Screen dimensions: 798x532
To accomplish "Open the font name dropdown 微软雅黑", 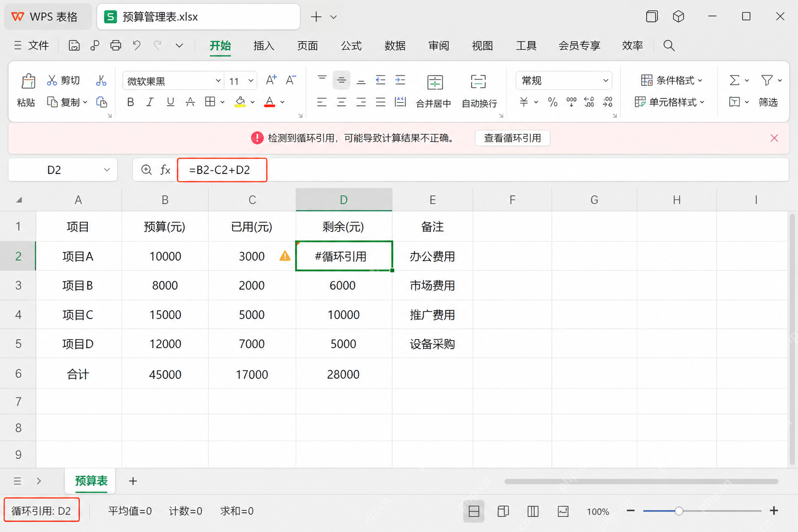I will click(218, 81).
